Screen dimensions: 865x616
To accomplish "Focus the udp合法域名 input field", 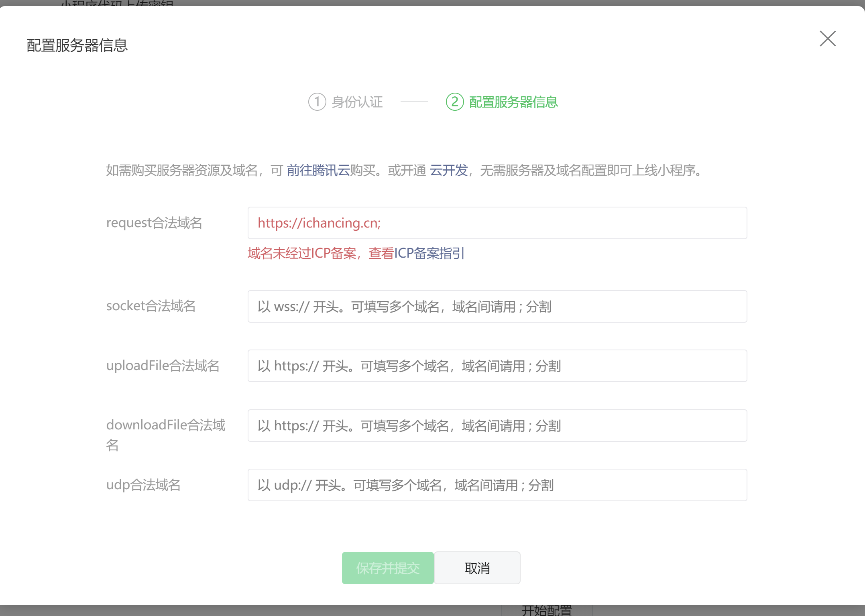I will pyautogui.click(x=497, y=485).
